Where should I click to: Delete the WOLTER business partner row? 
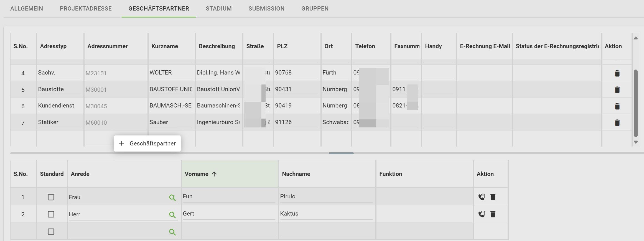pos(617,73)
